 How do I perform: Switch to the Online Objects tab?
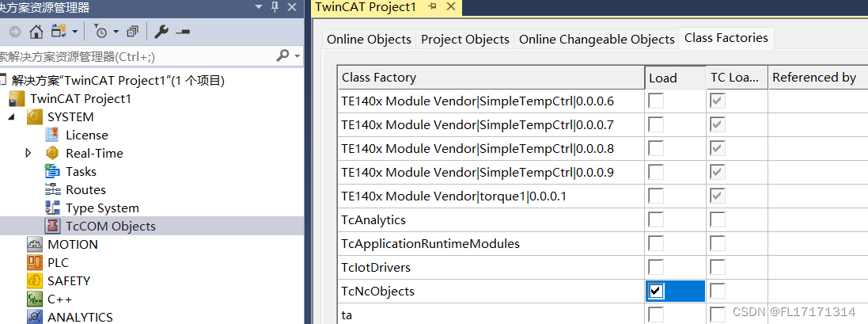(369, 40)
